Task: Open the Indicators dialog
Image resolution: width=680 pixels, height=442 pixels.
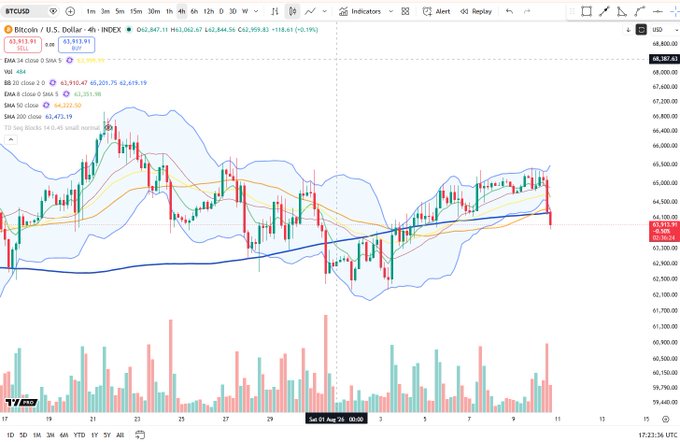Action: pos(360,11)
